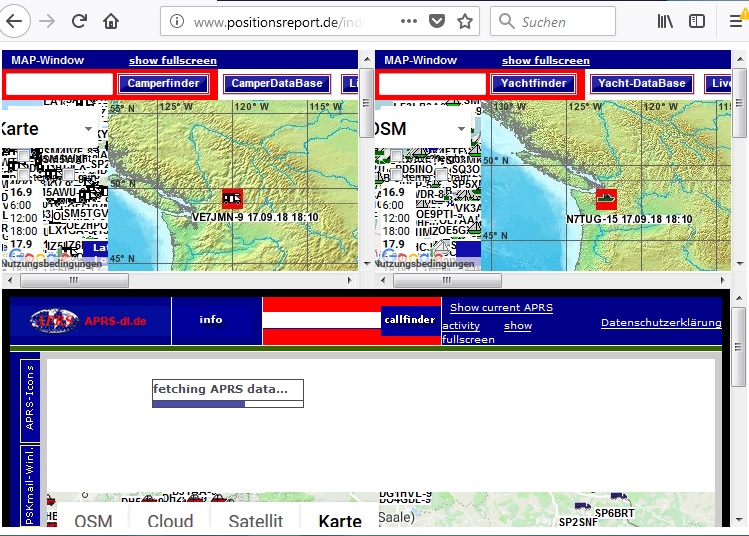Open the browser home page
The image size is (749, 536).
pos(111,21)
